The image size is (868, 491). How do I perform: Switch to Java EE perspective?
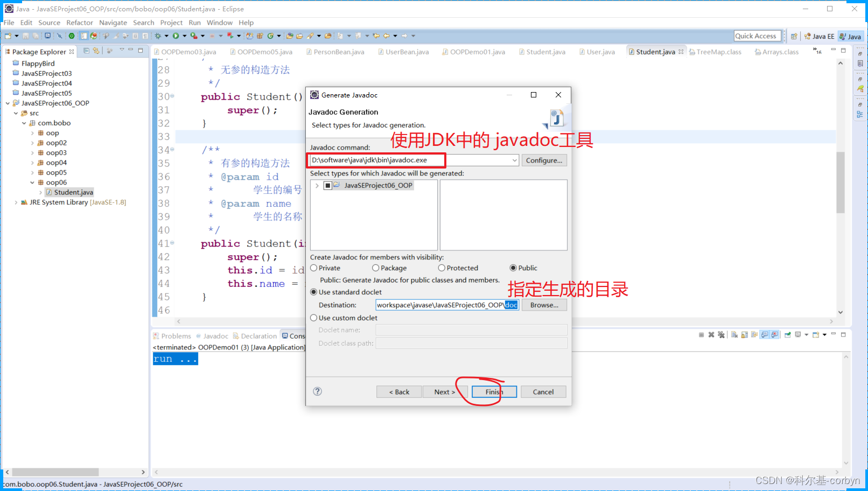coord(819,37)
